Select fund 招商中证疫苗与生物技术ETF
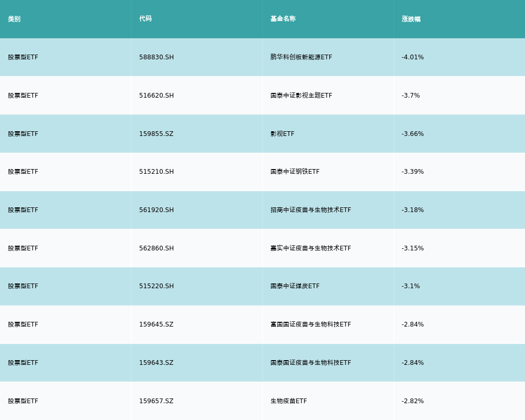Image resolution: width=525 pixels, height=420 pixels. pos(311,210)
